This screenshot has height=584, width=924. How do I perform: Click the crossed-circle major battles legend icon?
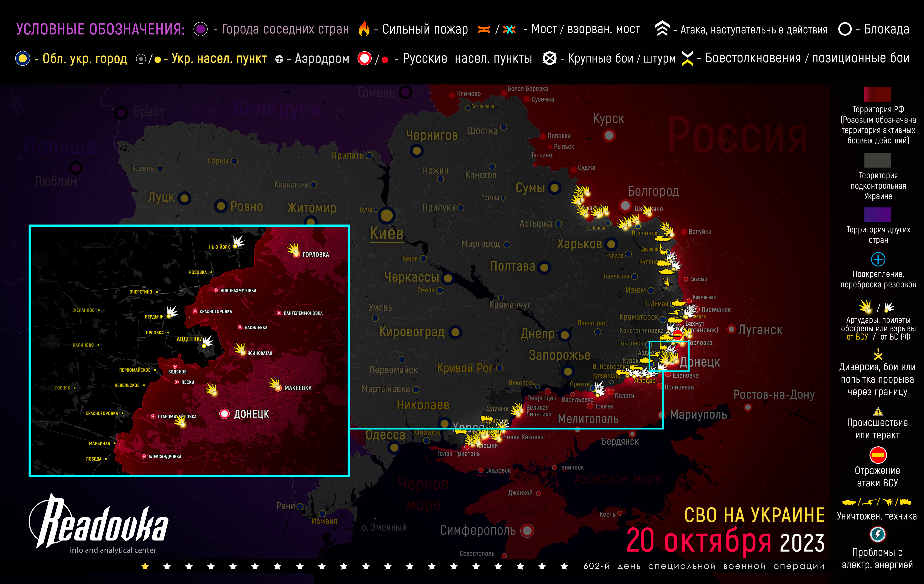point(550,58)
